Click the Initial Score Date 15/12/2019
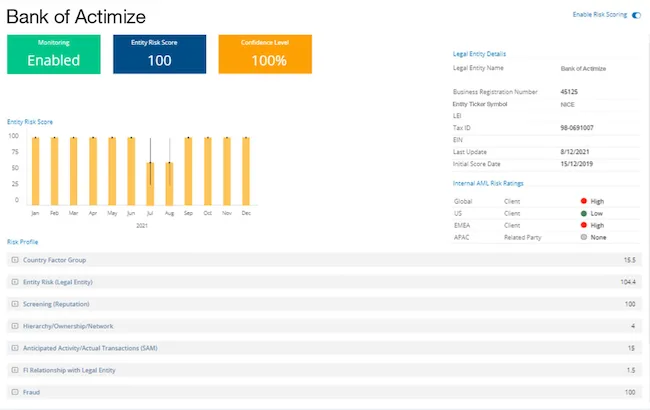The height and width of the screenshot is (410, 650). [576, 164]
